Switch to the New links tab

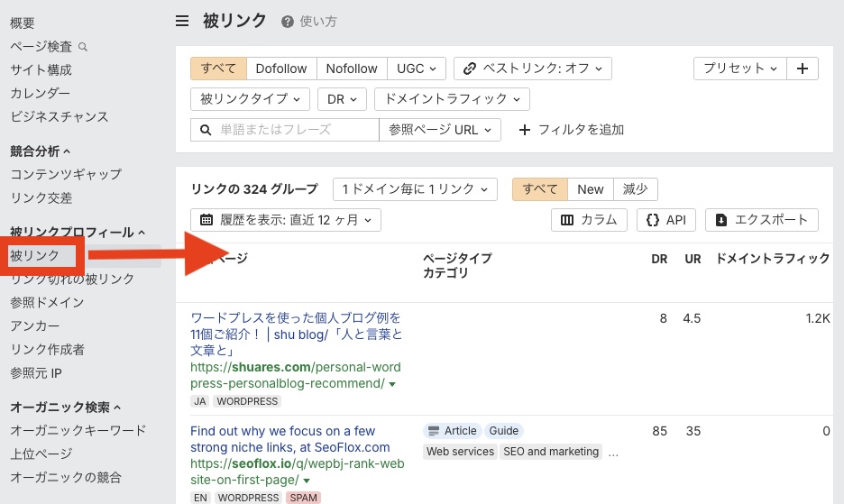coord(591,189)
